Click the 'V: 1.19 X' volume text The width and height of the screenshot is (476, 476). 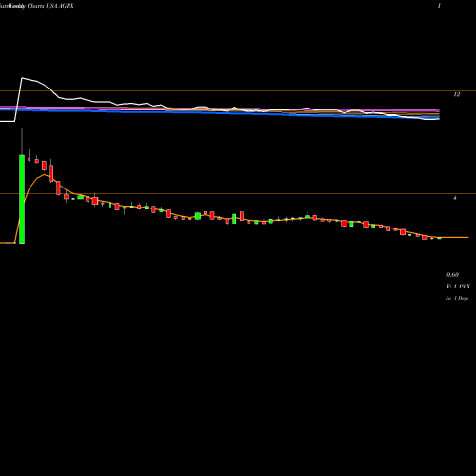coord(458,287)
